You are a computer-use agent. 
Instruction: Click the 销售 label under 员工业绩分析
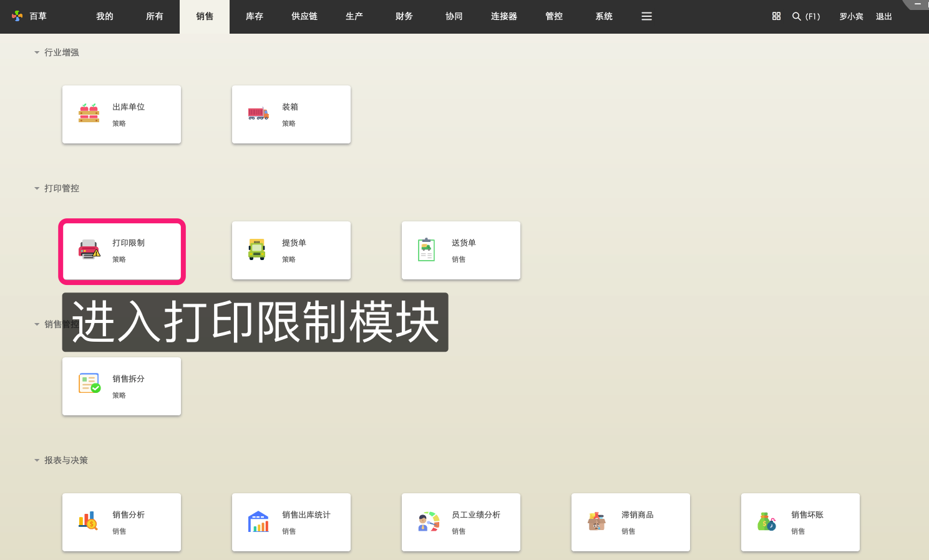(459, 531)
